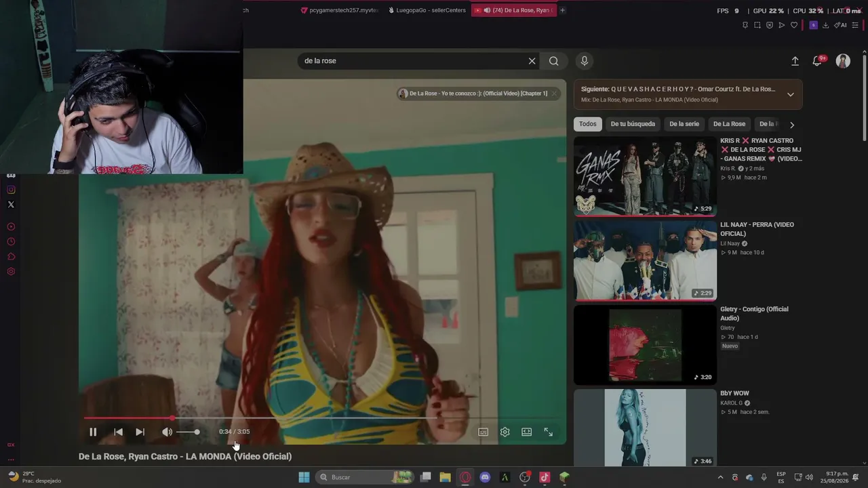Toggle subtitles in the video player

pyautogui.click(x=484, y=432)
